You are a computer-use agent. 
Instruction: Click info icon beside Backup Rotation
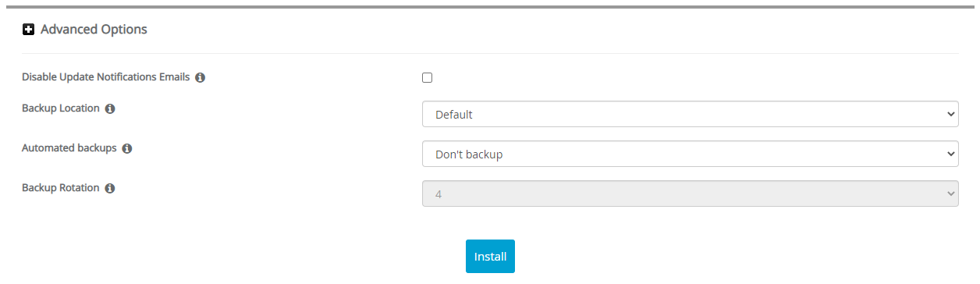[x=110, y=189]
